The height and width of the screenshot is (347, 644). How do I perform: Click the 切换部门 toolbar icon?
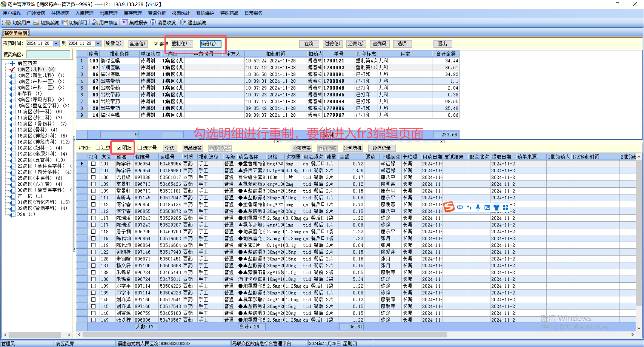pyautogui.click(x=65, y=23)
